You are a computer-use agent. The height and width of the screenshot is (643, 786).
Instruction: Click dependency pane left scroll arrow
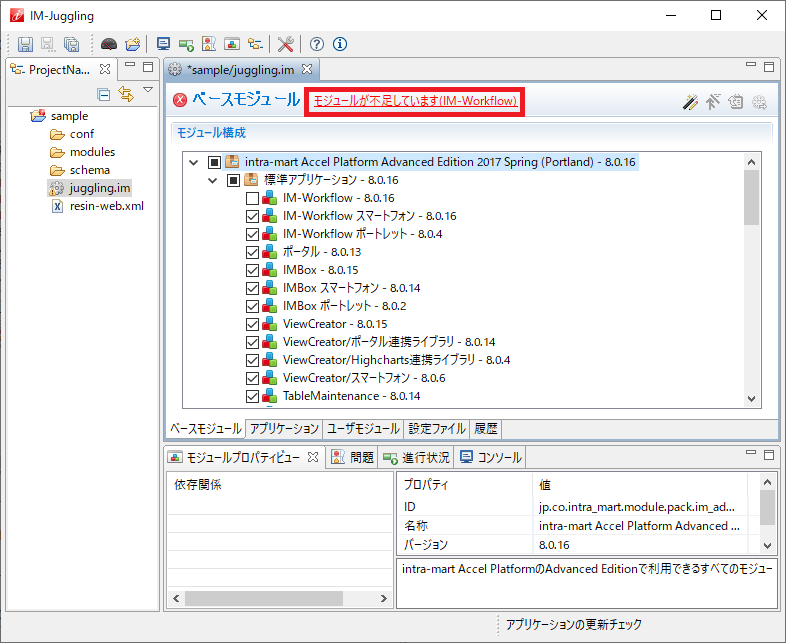(x=176, y=598)
